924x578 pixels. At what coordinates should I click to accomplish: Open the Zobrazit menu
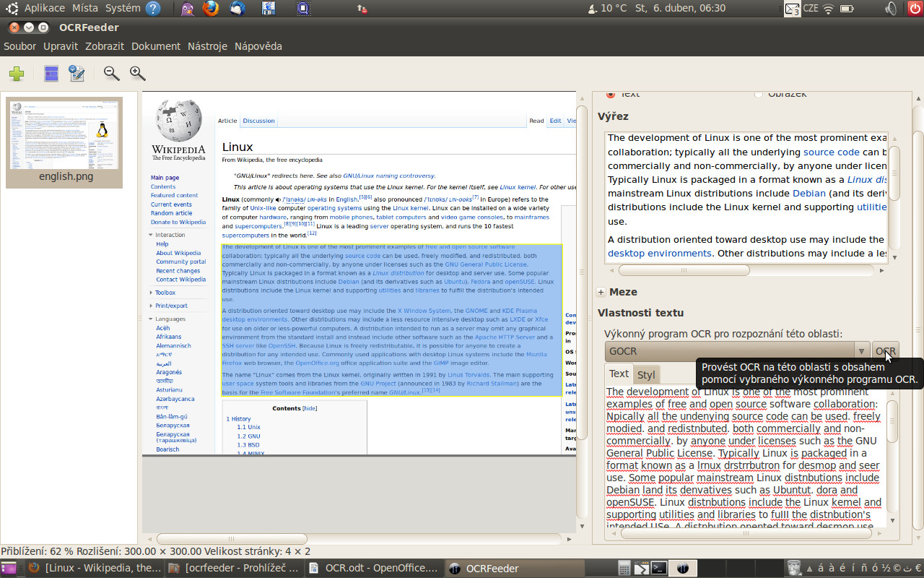105,46
